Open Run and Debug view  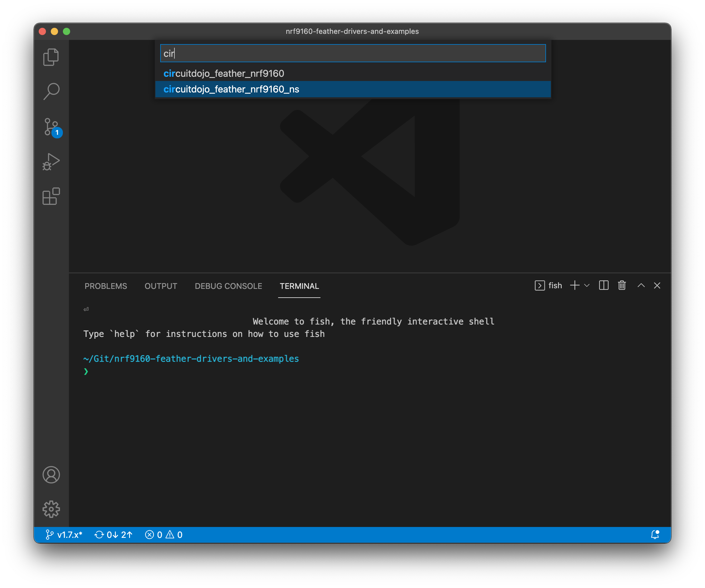pos(51,162)
